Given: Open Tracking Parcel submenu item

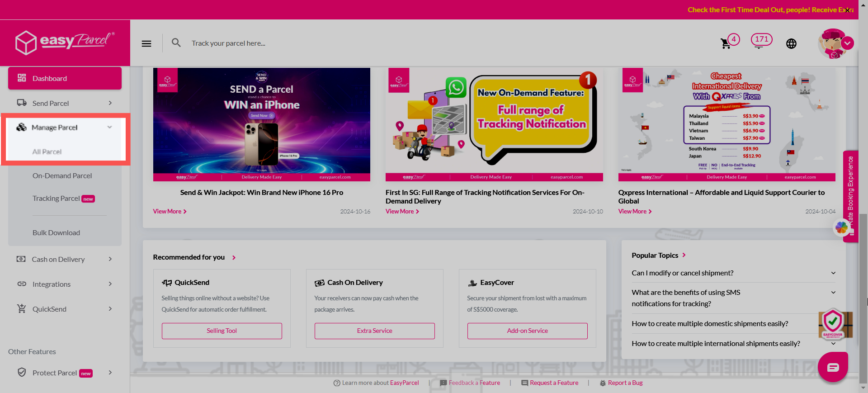Looking at the screenshot, I should click(63, 198).
